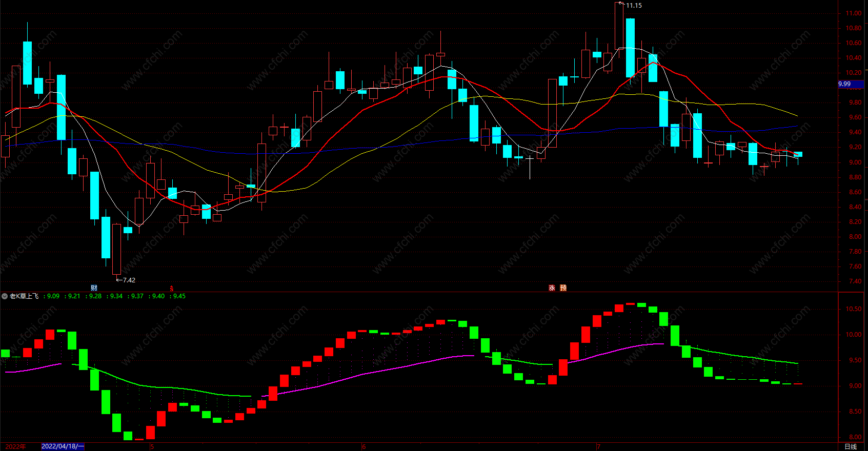Viewport: 868px width, 451px height.
Task: Click the month 7 marker on time axis
Action: (x=598, y=447)
